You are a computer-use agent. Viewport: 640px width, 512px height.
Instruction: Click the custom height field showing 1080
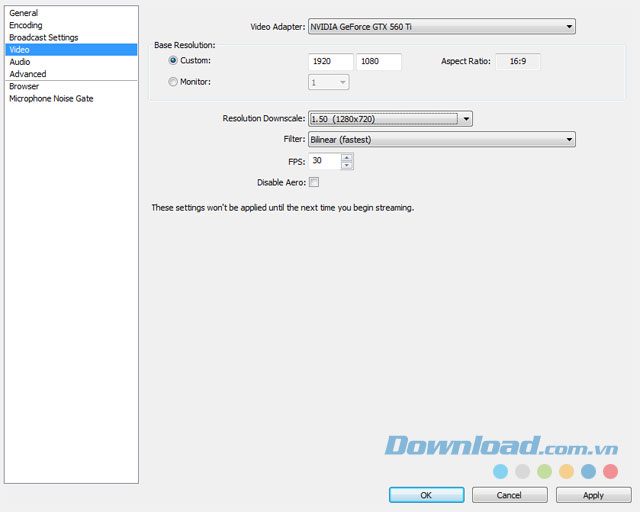(x=379, y=62)
